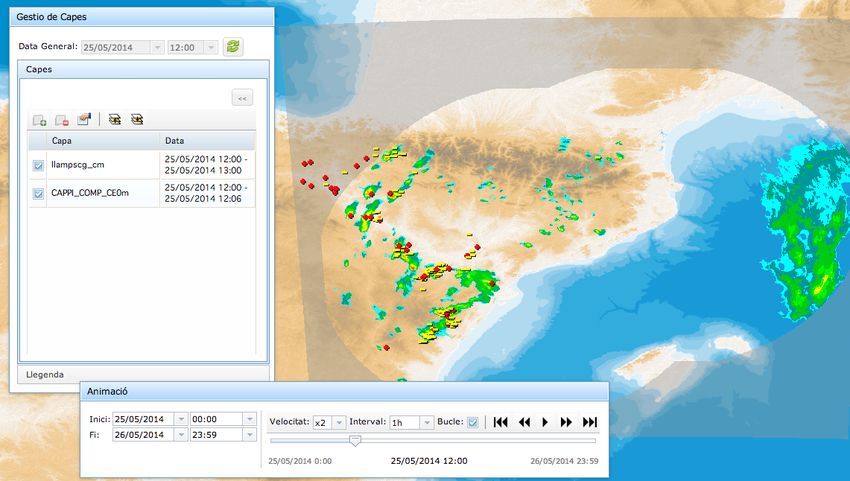Step the animation backward with rewind

[524, 422]
